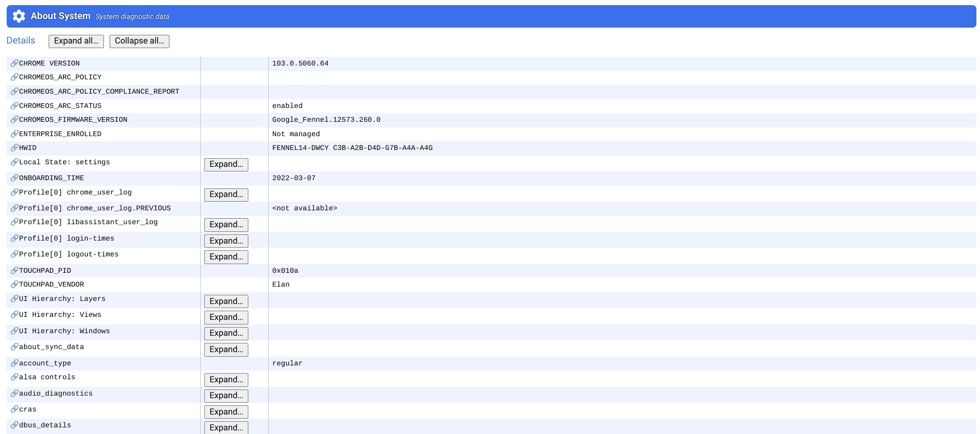Expand the libassistant_user_log row
Screen dimensions: 980x434
pyautogui.click(x=226, y=225)
